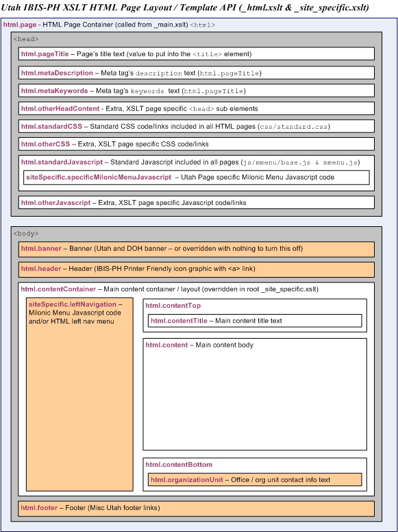
Task: Select the html.organizationUnit orange box
Action: coord(255,480)
